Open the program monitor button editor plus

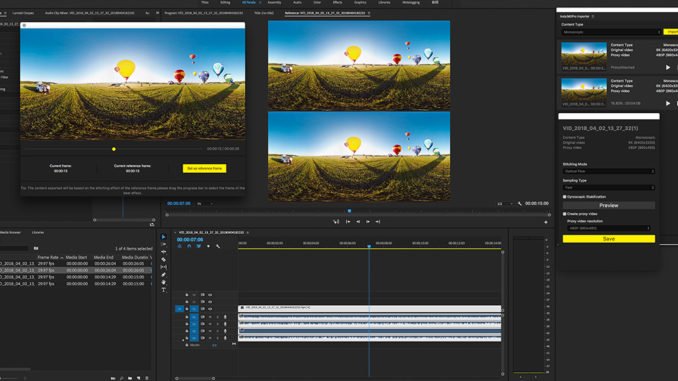546,222
